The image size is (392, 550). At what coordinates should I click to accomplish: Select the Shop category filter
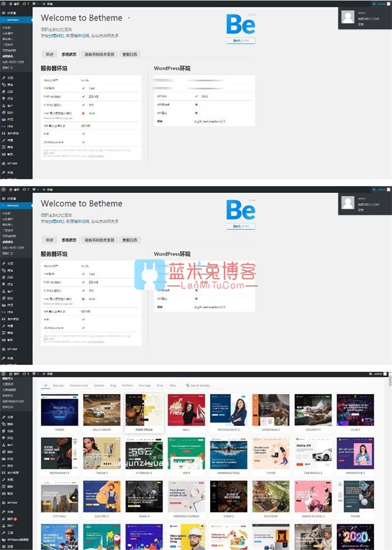coord(160,385)
